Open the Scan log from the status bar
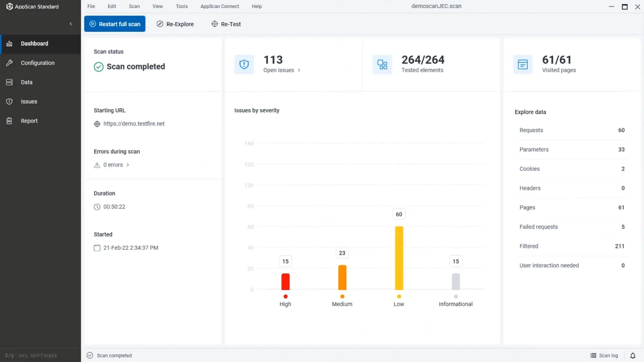 click(604, 355)
